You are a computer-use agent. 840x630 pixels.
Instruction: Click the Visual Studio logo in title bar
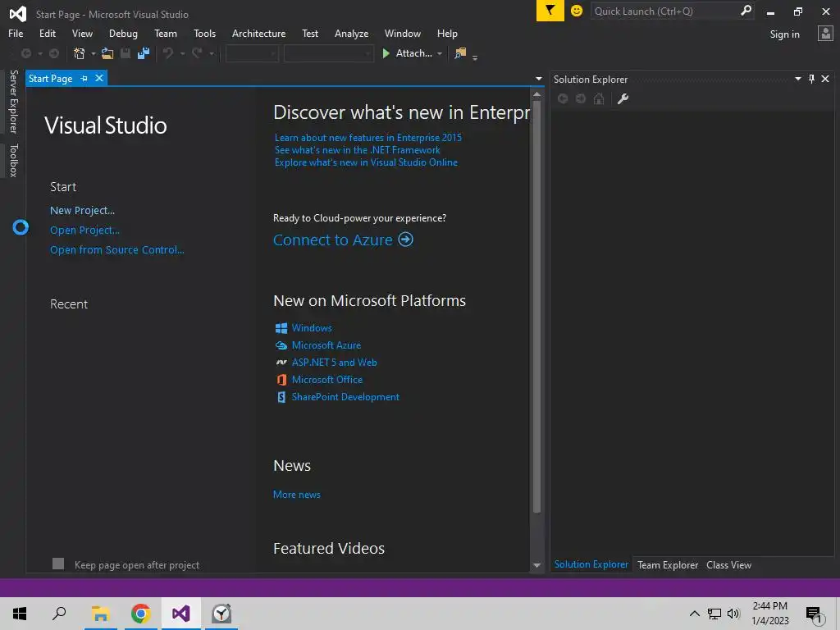(x=17, y=14)
